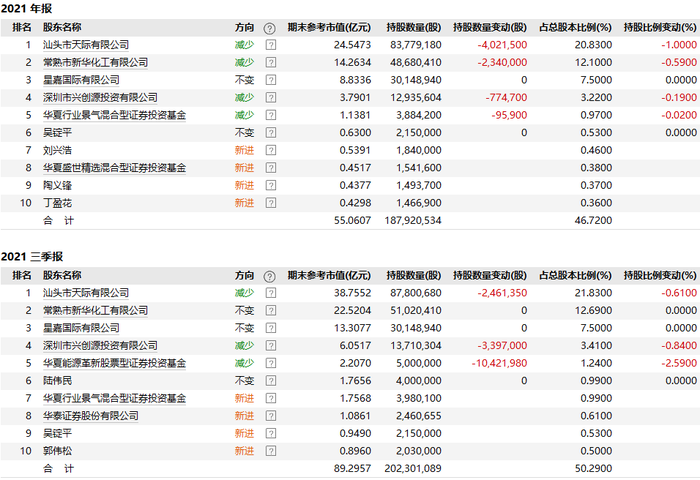
Task: Click question icon for 深圳市兴创源投资有限公司 in 2021 年报
Action: tap(271, 97)
